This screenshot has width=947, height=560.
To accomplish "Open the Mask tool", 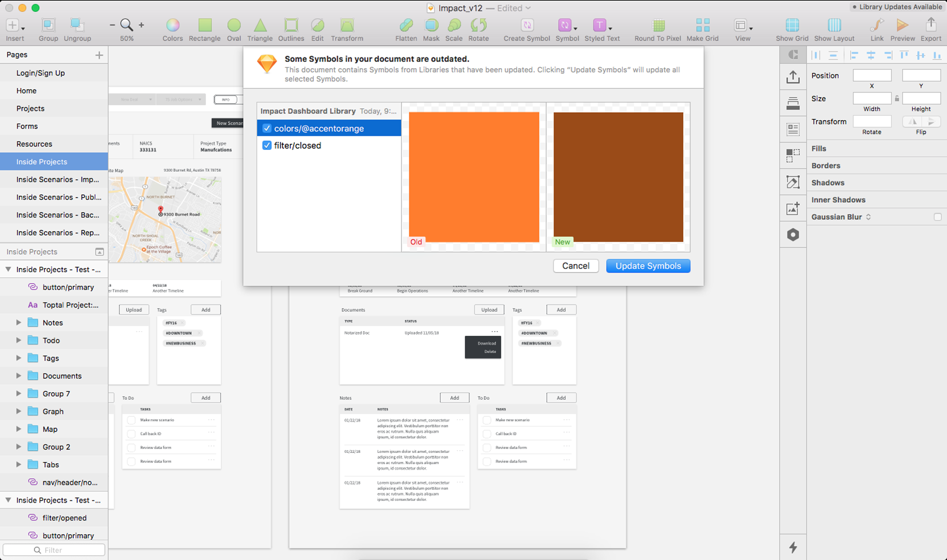I will [x=431, y=26].
